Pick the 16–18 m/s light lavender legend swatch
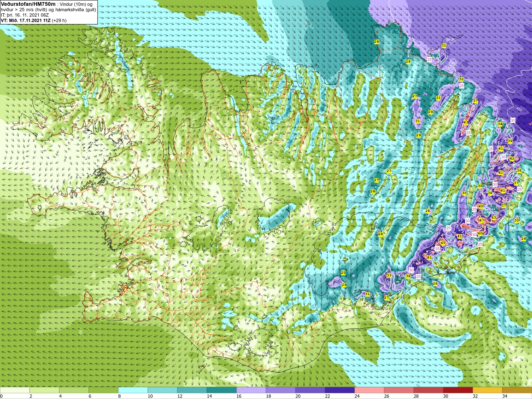532x399 pixels. (x=251, y=390)
